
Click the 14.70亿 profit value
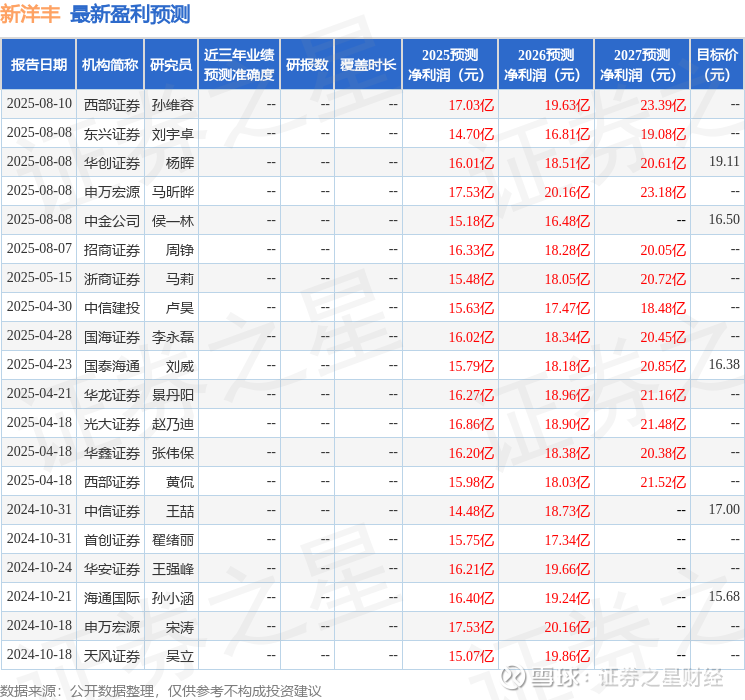coord(471,134)
